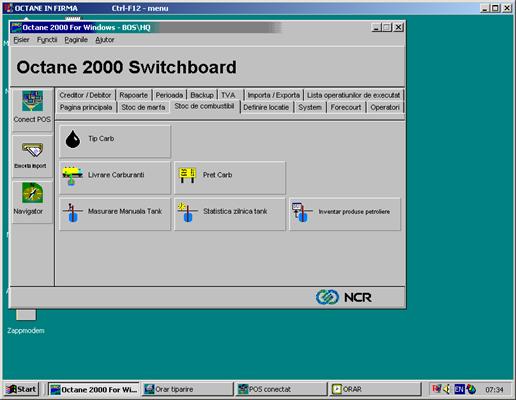Switch to the TVA tab
This screenshot has width=516, height=400.
(228, 95)
